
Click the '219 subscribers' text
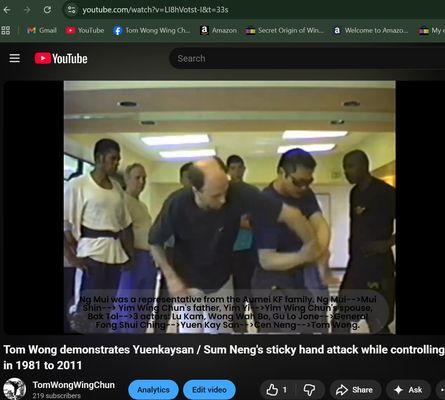(57, 396)
